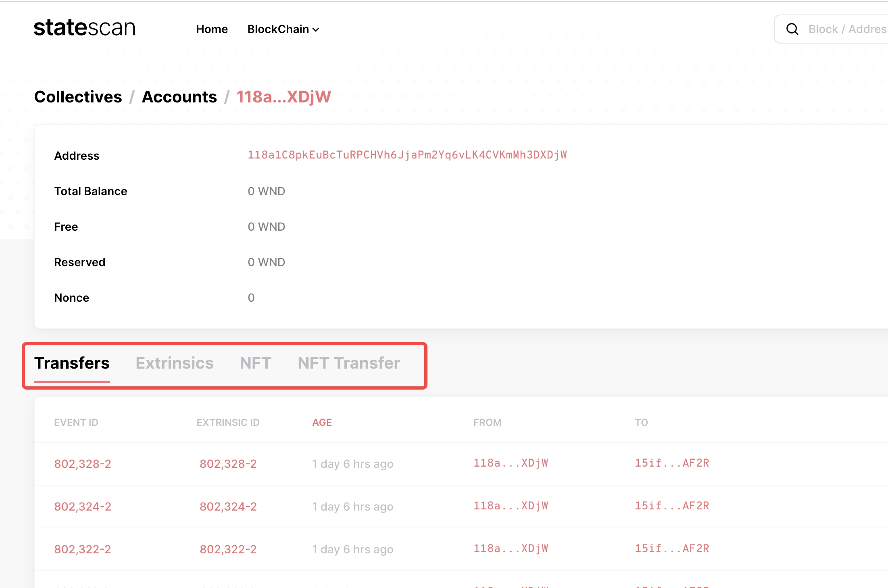
Task: Click the Free balance value 0 WND
Action: (267, 227)
